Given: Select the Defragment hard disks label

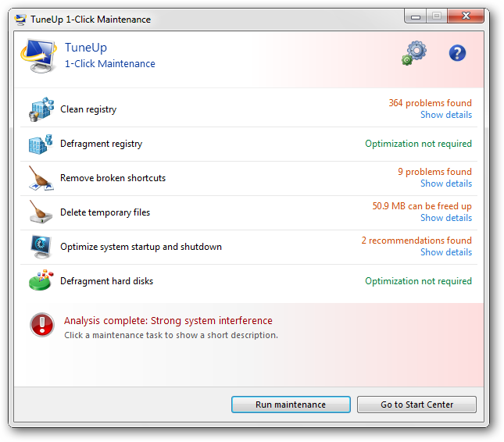Looking at the screenshot, I should coord(107,281).
